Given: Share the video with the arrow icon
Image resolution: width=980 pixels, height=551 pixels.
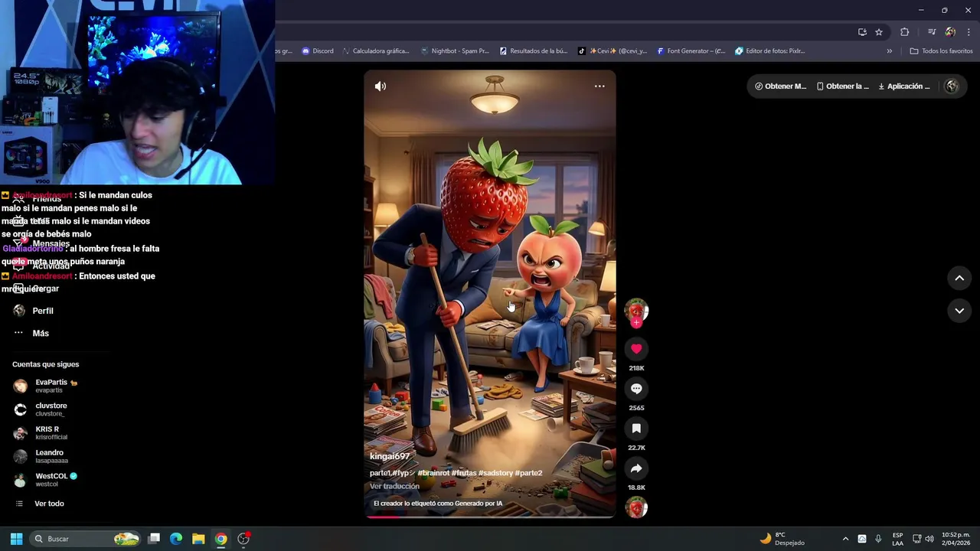Looking at the screenshot, I should coord(636,468).
